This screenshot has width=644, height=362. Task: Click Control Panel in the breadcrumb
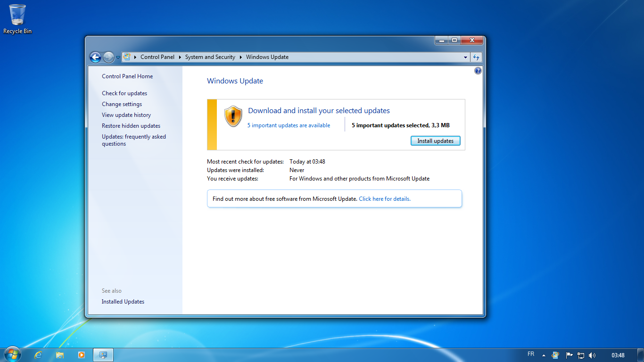pyautogui.click(x=157, y=57)
